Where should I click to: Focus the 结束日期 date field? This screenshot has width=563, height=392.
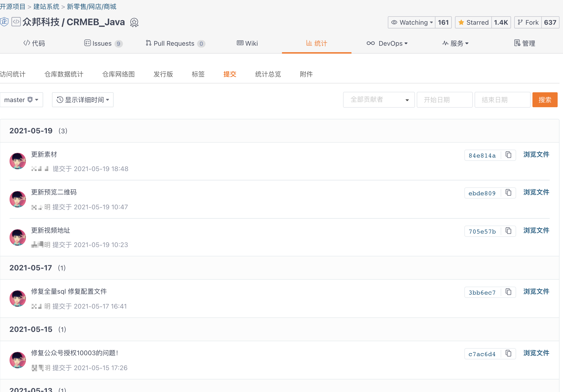tap(502, 100)
